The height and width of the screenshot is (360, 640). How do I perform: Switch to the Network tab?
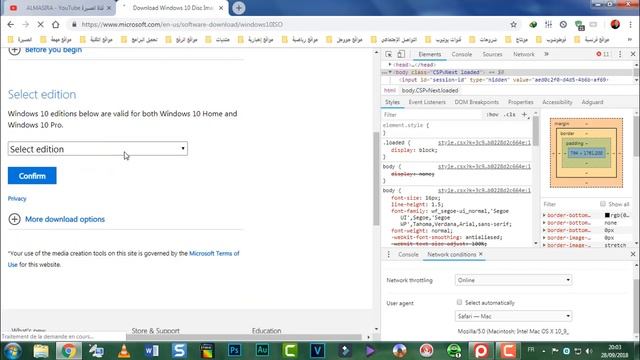pos(524,54)
